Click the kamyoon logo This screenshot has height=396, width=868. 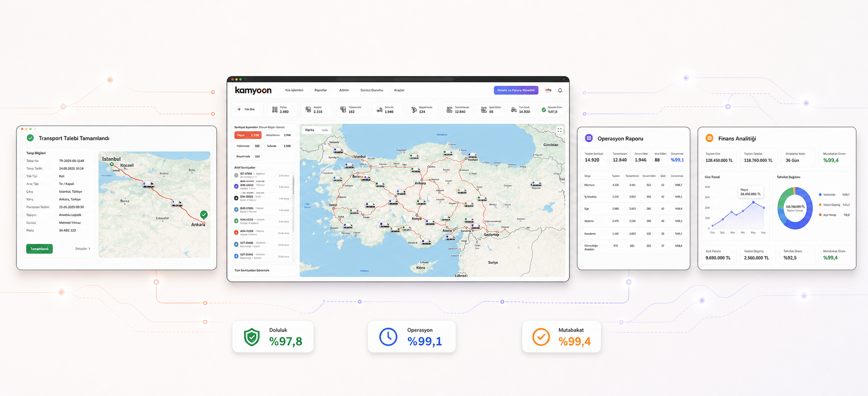click(x=253, y=90)
